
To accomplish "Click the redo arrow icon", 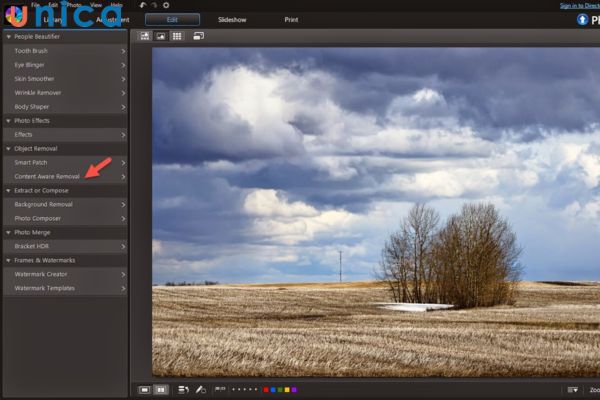I will coord(154,5).
